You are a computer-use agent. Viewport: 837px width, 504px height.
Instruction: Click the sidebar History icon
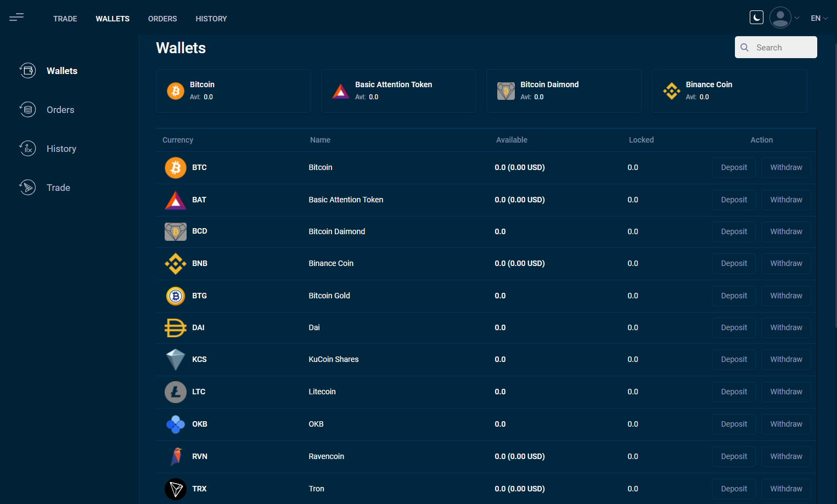tap(27, 148)
